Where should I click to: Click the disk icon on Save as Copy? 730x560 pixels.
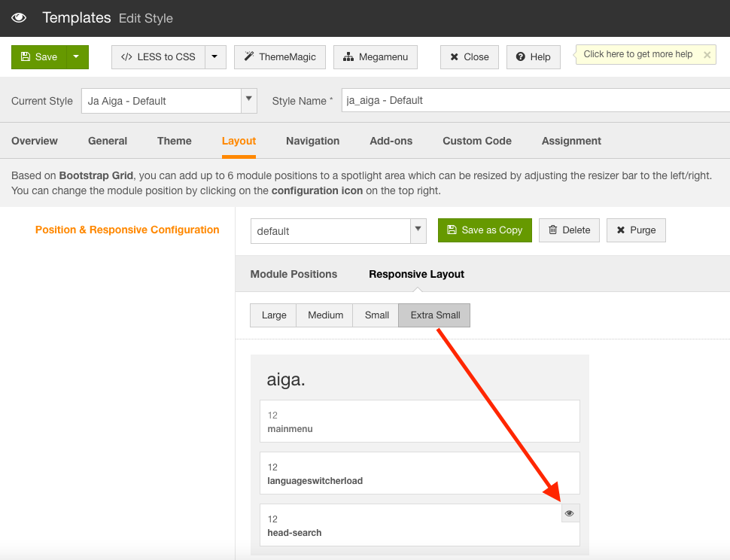[452, 230]
